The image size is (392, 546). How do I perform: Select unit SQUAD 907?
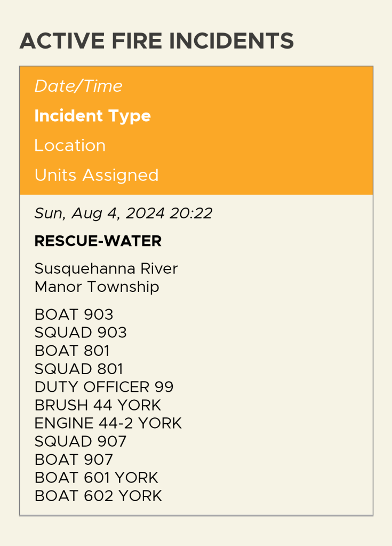pos(81,442)
